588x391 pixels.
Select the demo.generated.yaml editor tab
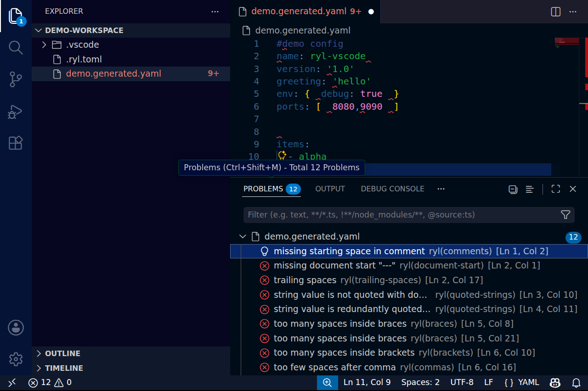pyautogui.click(x=305, y=11)
